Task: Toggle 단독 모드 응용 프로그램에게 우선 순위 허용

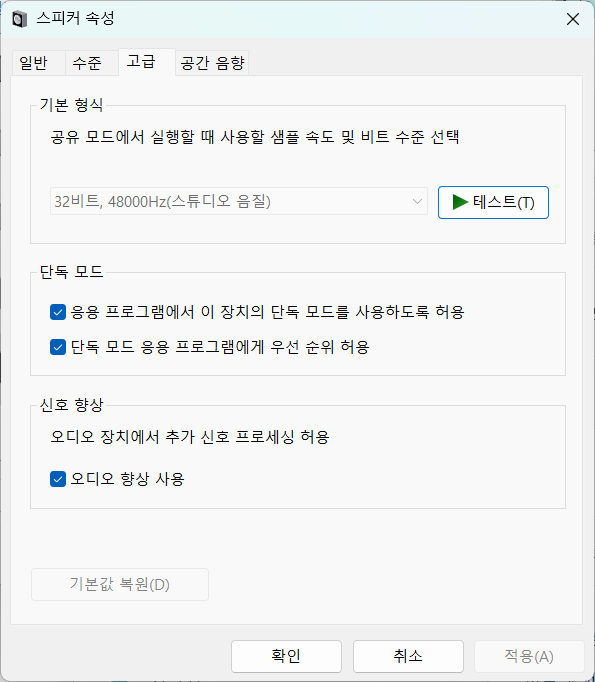Action: [x=58, y=347]
